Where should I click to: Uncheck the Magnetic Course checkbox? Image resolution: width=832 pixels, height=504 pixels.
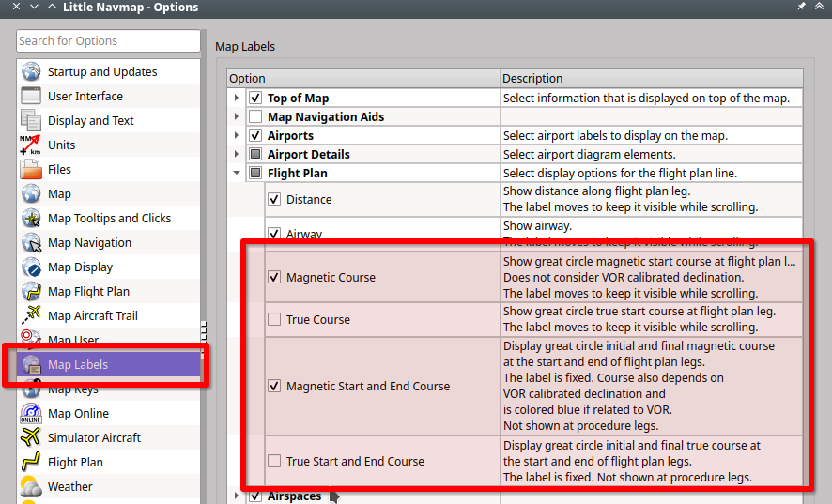274,277
